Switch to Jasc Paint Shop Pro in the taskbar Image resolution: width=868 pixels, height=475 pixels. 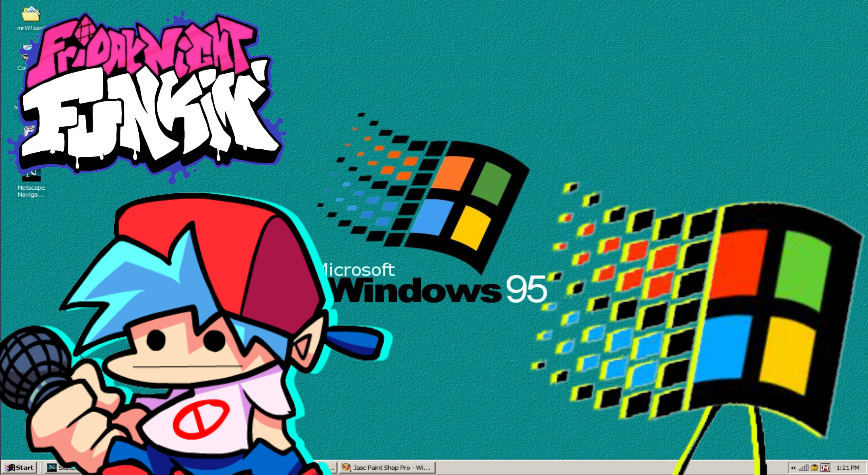tap(387, 468)
